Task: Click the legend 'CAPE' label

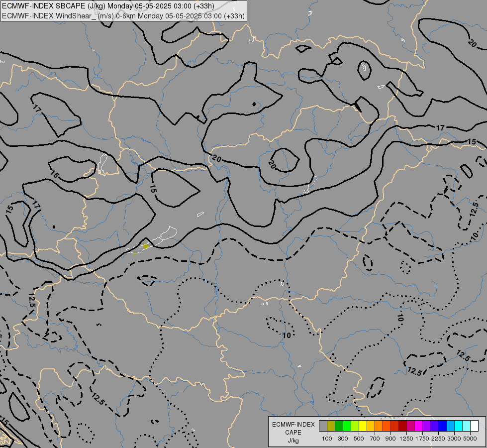Action: pyautogui.click(x=293, y=433)
